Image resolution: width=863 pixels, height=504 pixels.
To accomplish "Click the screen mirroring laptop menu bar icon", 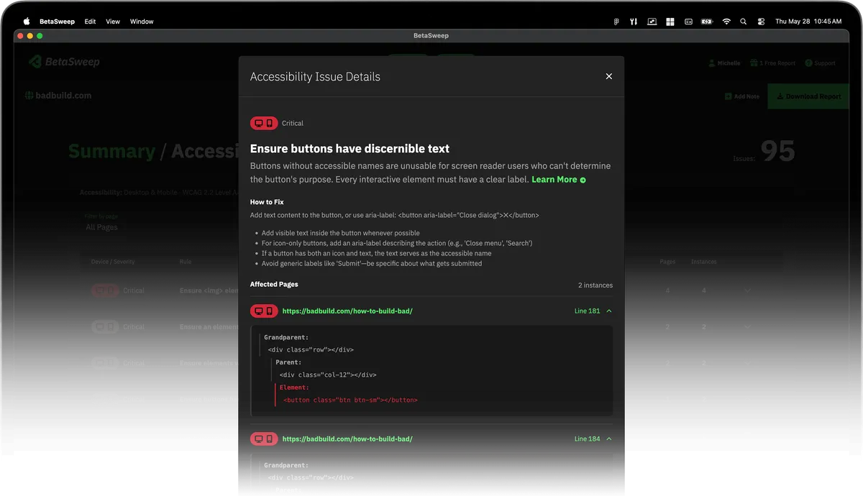I will 652,22.
